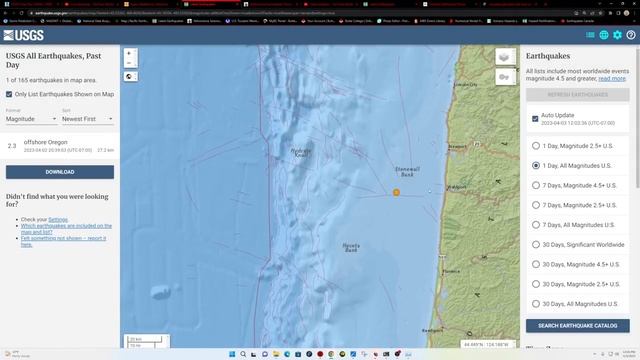Open the Earthquakes Canada bookmark
The height and width of the screenshot is (360, 640).
tap(578, 21)
